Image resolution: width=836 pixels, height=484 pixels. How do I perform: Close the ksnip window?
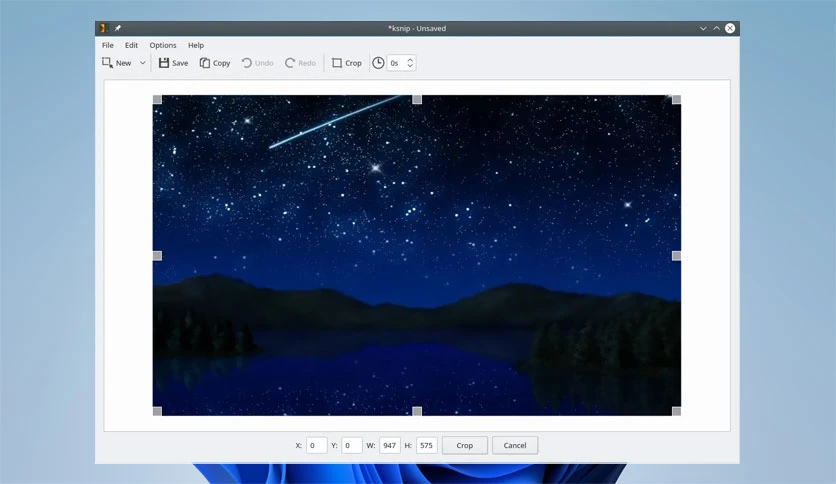(x=730, y=28)
